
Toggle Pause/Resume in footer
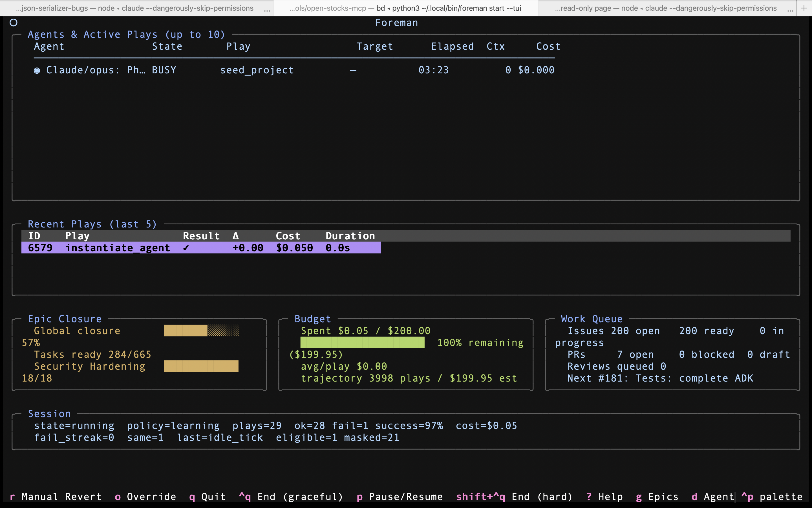(x=400, y=497)
